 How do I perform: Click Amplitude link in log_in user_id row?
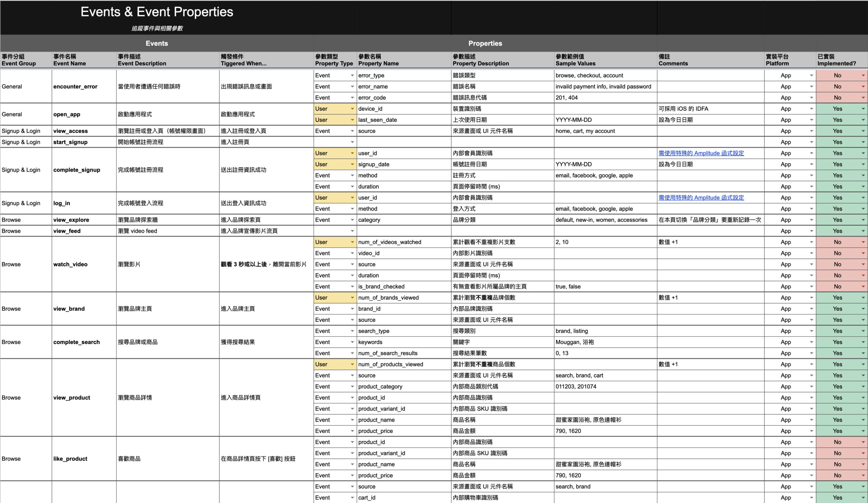[x=701, y=198]
